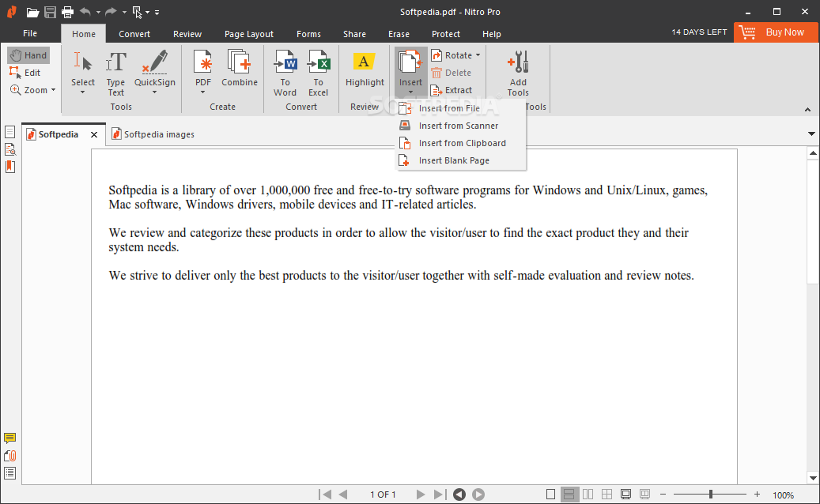The width and height of the screenshot is (820, 504).
Task: Adjust the zoom slider handle
Action: point(710,495)
